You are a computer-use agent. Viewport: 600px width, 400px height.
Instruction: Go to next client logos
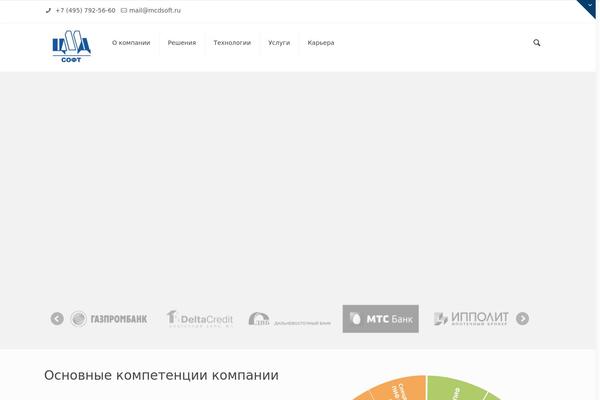pyautogui.click(x=522, y=318)
